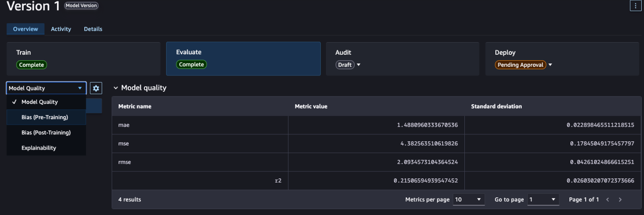Go to the next results page arrow
This screenshot has height=215, width=644.
620,200
